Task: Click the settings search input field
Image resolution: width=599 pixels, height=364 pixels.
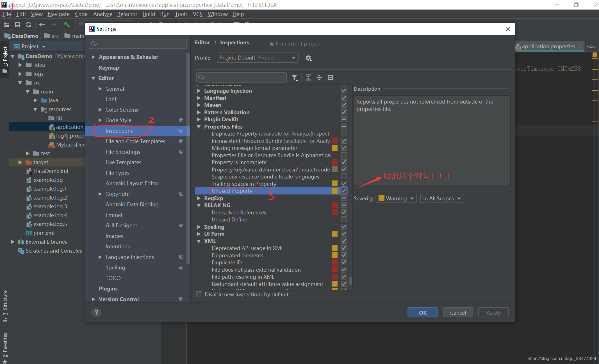Action: coord(138,44)
